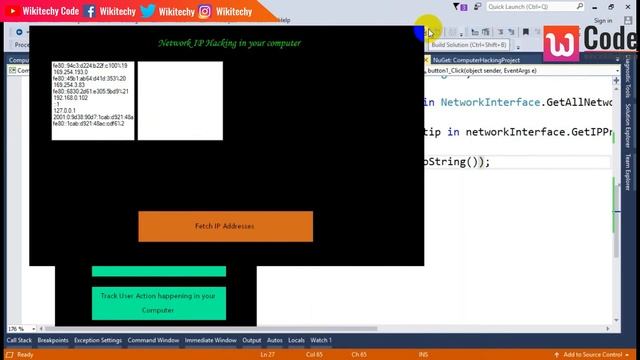Click the comment out lines toolbar icon
This screenshot has height=360, width=640.
[500, 32]
